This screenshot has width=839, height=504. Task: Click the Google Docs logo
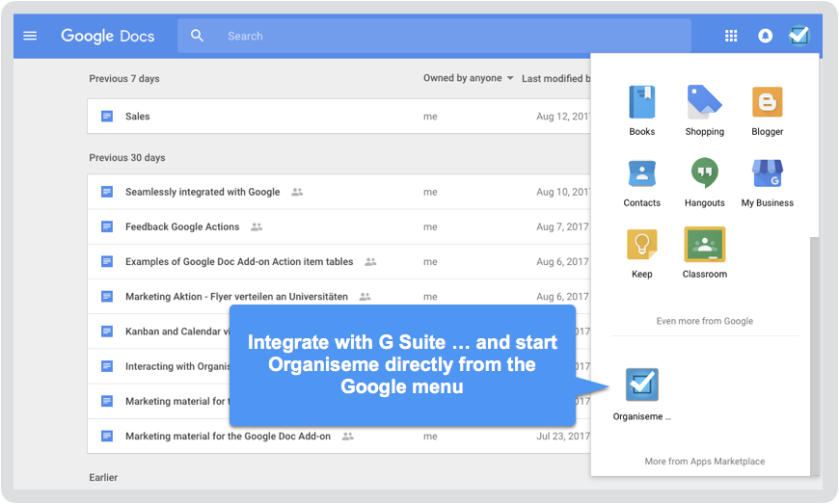coord(108,36)
